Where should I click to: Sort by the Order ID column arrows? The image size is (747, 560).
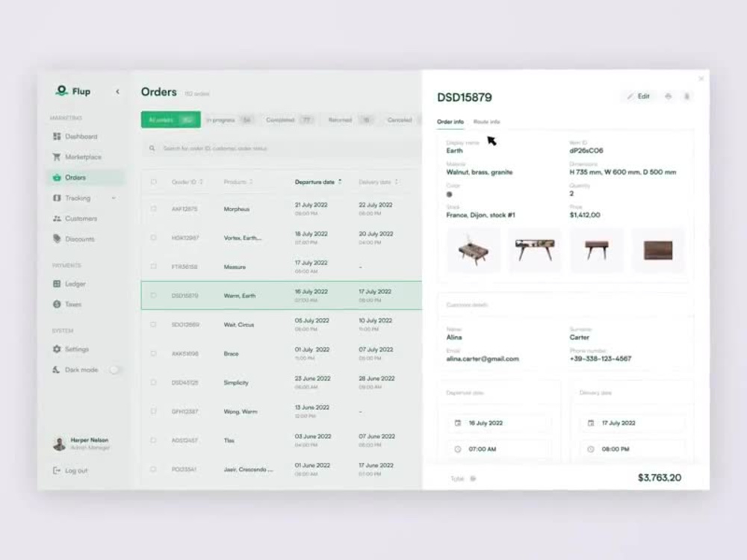tap(202, 182)
